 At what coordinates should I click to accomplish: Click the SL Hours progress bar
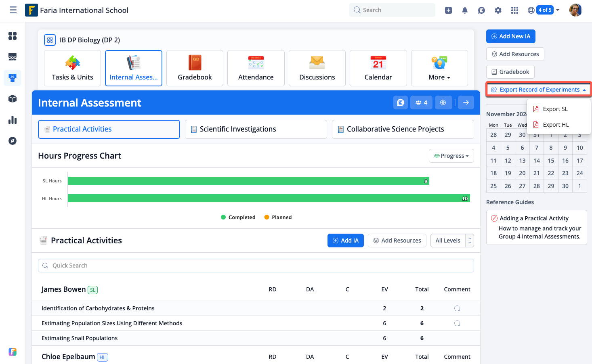tap(248, 181)
